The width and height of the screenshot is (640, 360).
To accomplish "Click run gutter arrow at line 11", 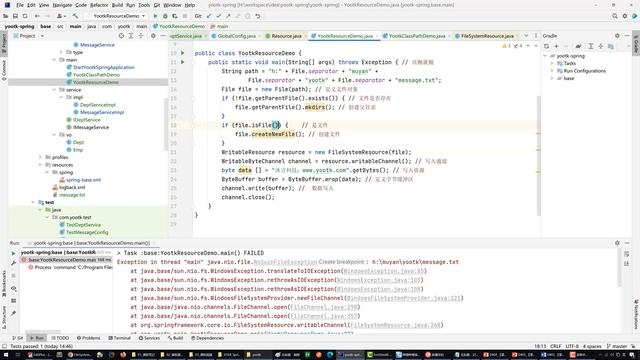I will pos(182,62).
